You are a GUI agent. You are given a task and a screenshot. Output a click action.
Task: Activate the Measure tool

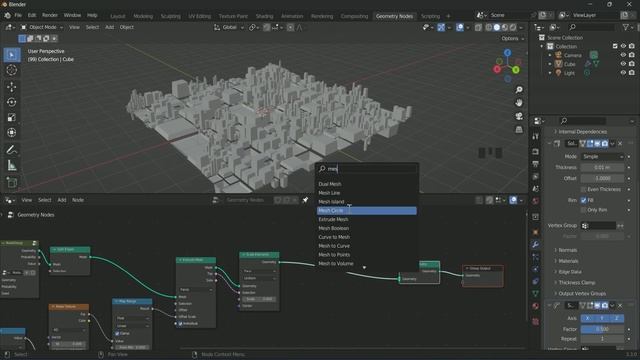click(x=12, y=166)
